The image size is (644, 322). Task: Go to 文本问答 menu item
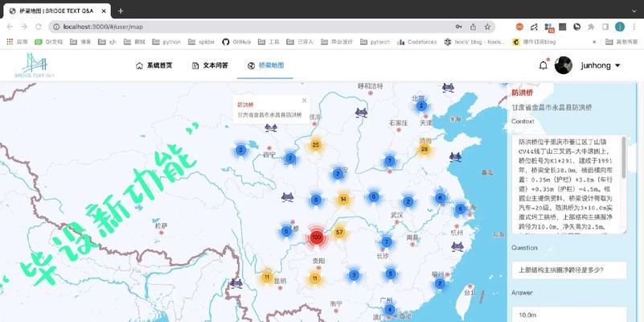(210, 65)
